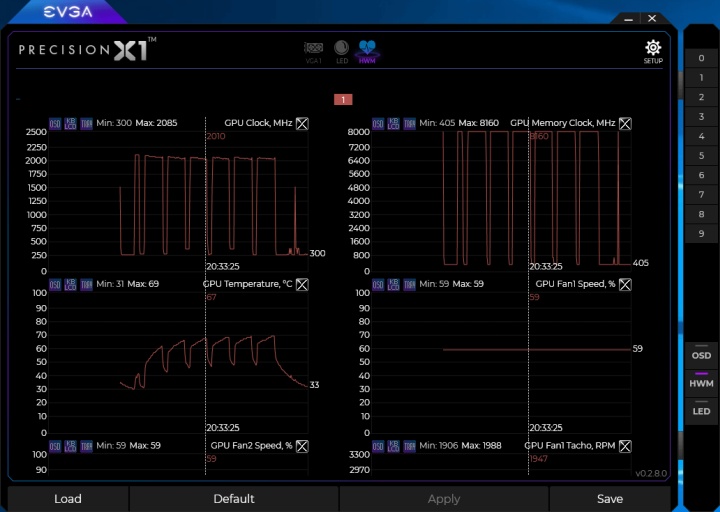Select profile slot 4
The image size is (720, 512).
701,136
